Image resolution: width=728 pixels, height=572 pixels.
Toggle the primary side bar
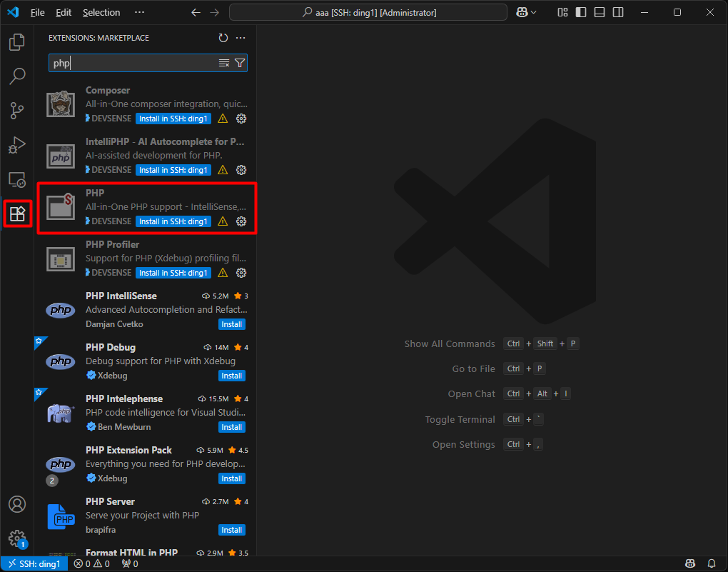[581, 13]
